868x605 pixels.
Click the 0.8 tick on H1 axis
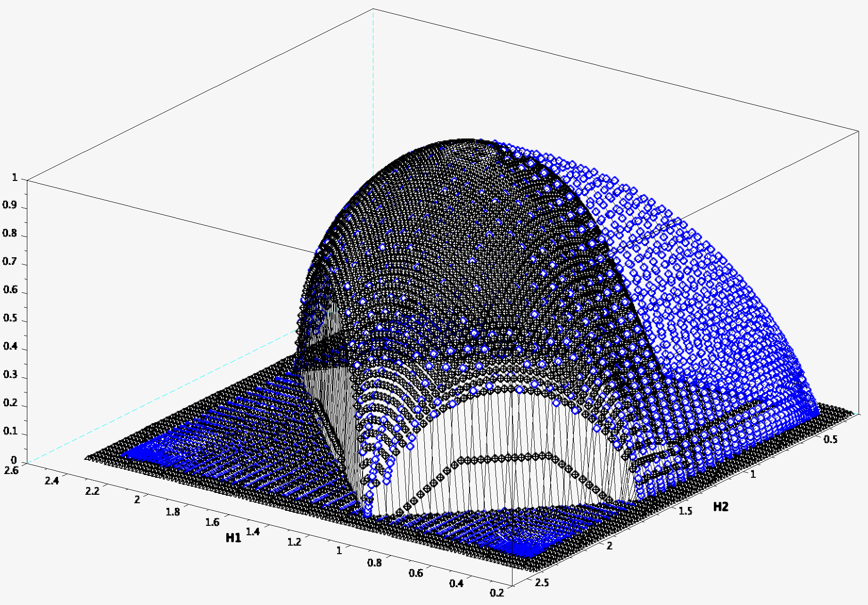tap(375, 563)
